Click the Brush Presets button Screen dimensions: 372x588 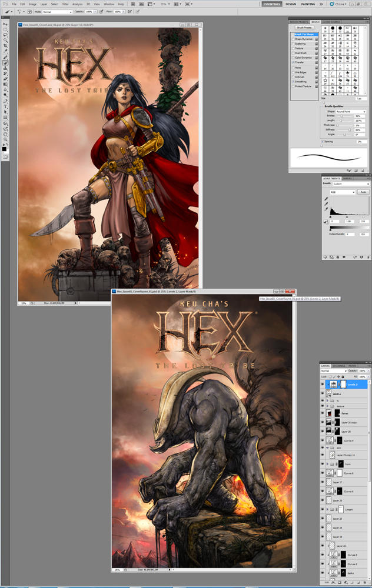304,28
